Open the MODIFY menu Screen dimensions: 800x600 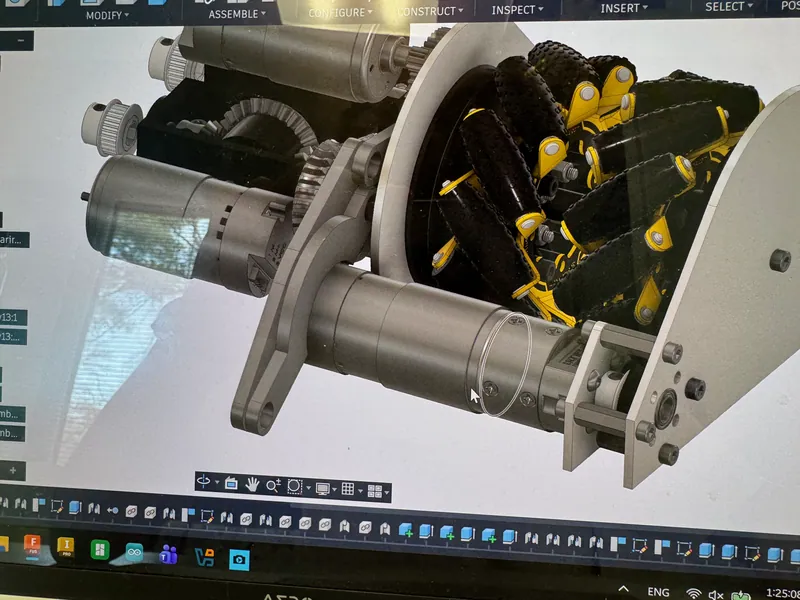107,15
